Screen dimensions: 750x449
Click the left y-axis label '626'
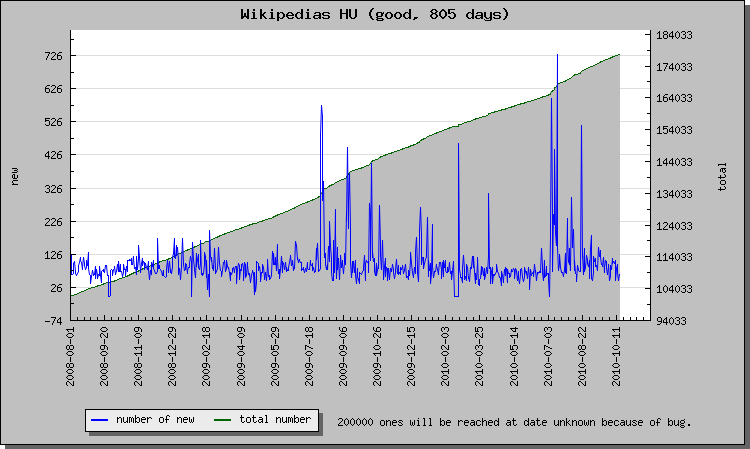coord(54,89)
